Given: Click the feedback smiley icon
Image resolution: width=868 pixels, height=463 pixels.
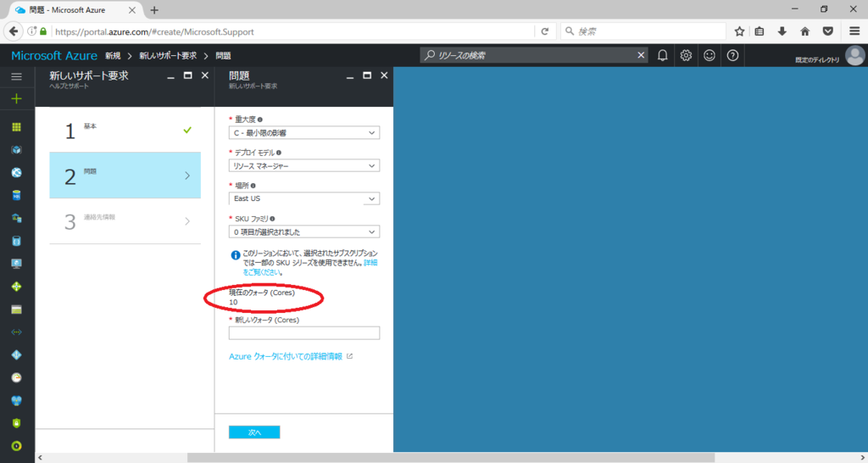Looking at the screenshot, I should (x=709, y=55).
